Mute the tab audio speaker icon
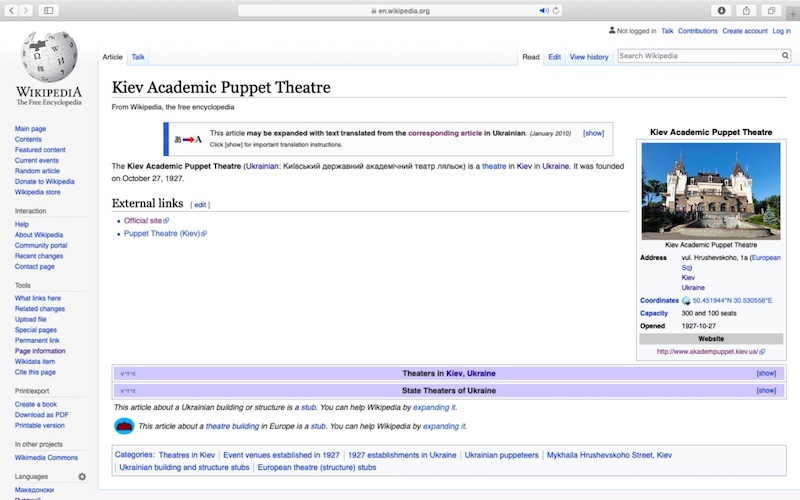This screenshot has width=800, height=500. 544,10
